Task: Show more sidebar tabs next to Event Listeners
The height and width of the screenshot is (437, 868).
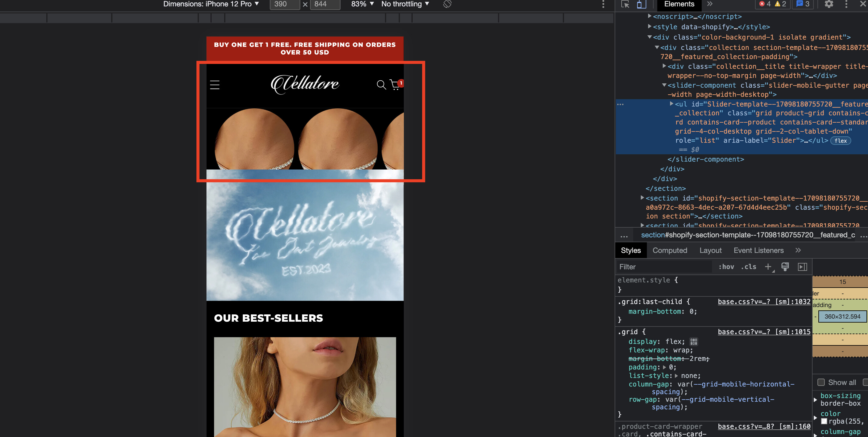Action: coord(798,250)
